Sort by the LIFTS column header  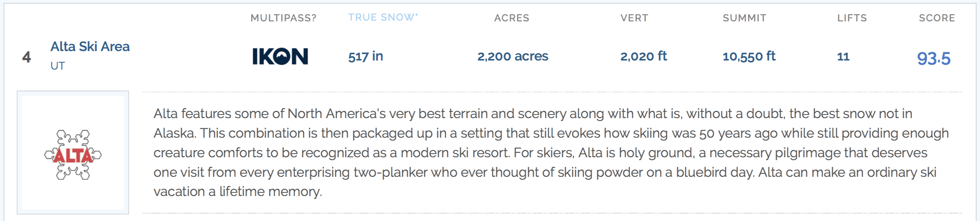pyautogui.click(x=852, y=18)
